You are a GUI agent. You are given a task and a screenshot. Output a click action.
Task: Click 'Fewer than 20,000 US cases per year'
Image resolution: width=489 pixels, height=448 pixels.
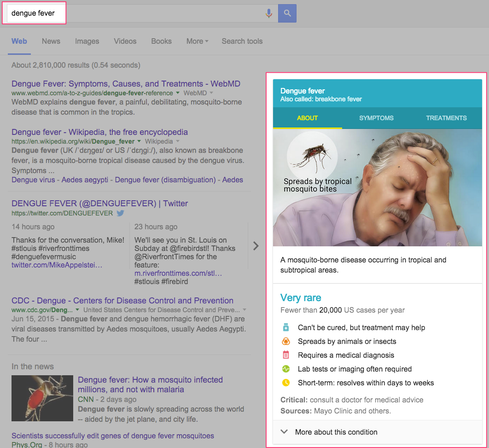tap(343, 310)
